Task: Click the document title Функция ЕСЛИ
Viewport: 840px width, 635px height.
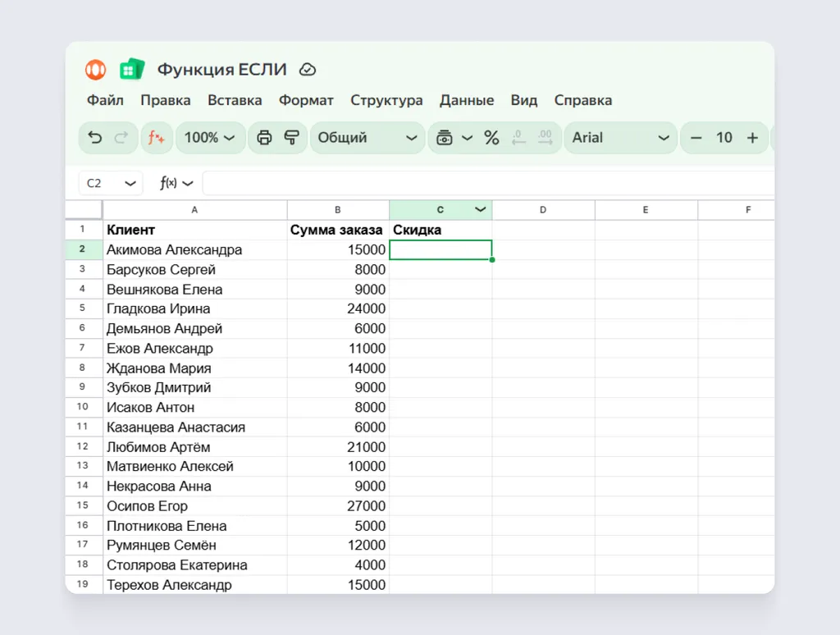Action: click(221, 70)
